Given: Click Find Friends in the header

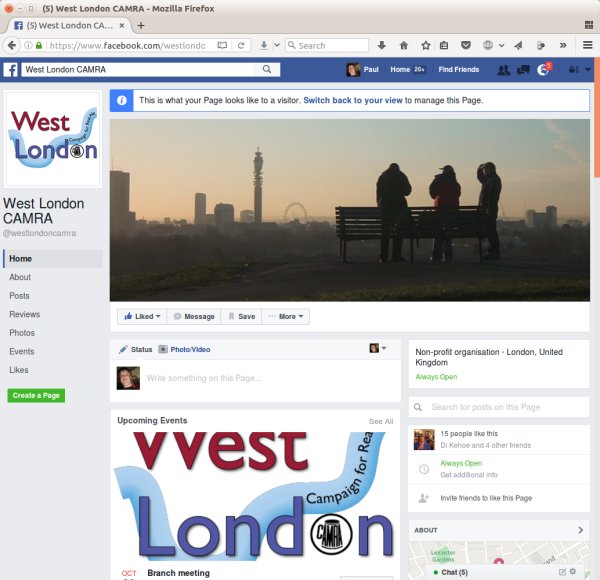Looking at the screenshot, I should pyautogui.click(x=458, y=70).
